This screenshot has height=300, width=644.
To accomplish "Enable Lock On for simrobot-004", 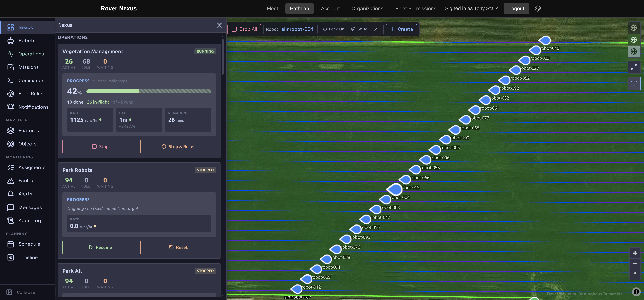I will click(x=333, y=29).
